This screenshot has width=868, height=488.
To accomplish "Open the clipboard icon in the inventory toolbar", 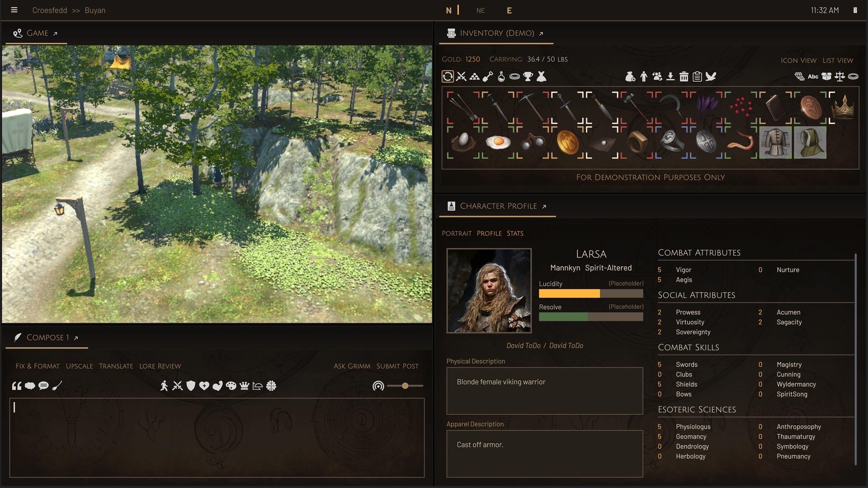I will 698,76.
